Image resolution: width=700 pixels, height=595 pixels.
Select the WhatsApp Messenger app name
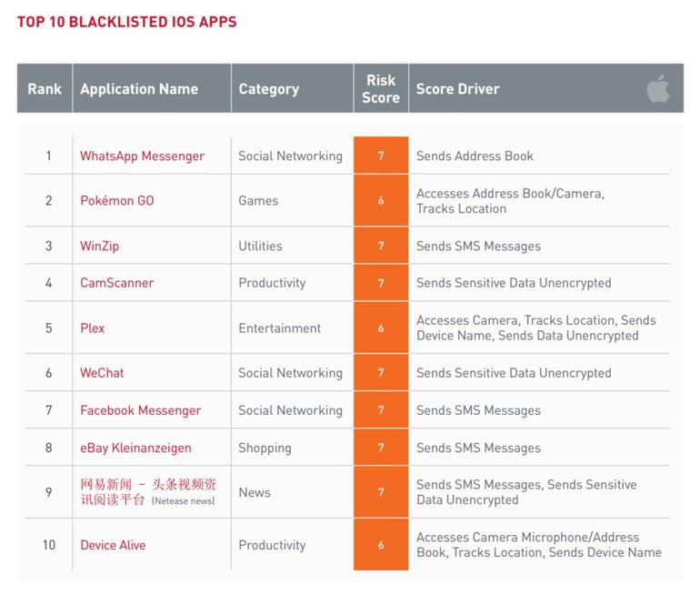tap(142, 156)
